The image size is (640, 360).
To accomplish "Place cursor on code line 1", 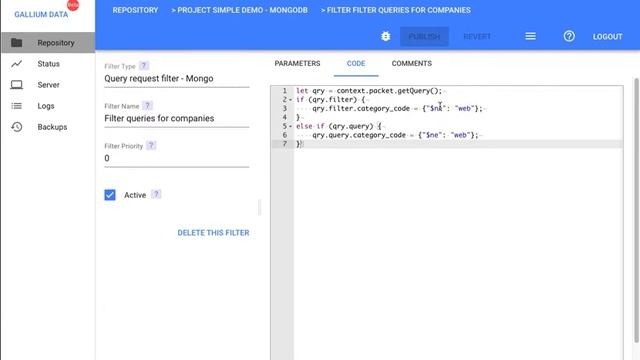I will (369, 91).
